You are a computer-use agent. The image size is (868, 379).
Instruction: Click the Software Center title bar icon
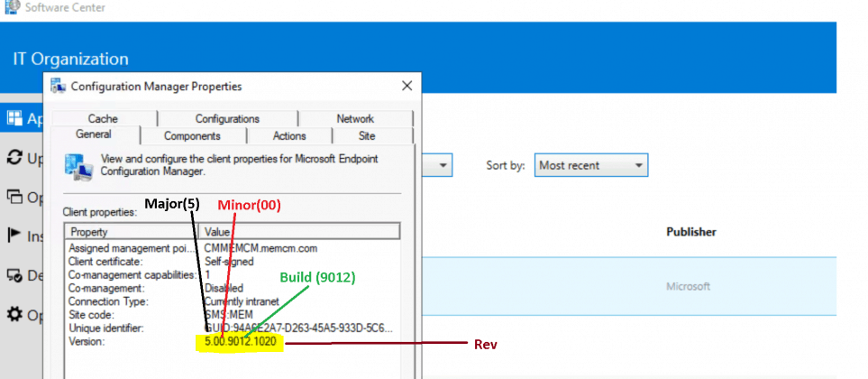pos(13,6)
